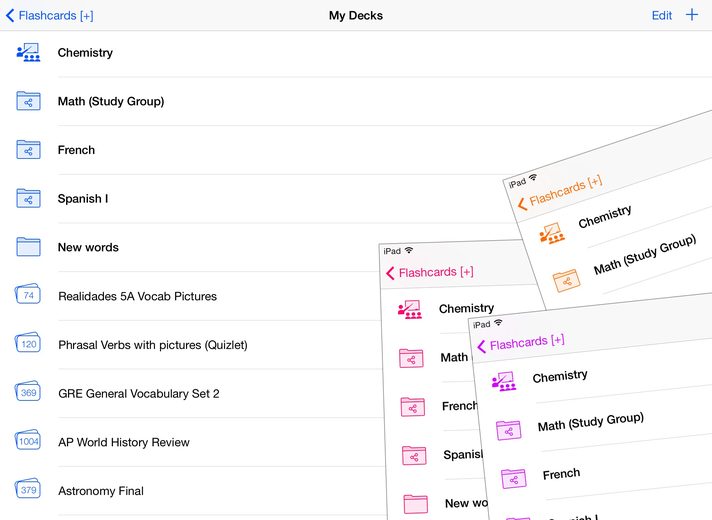Tap the pink French shared folder icon
Viewport: 712px width, 520px height.
[x=413, y=407]
